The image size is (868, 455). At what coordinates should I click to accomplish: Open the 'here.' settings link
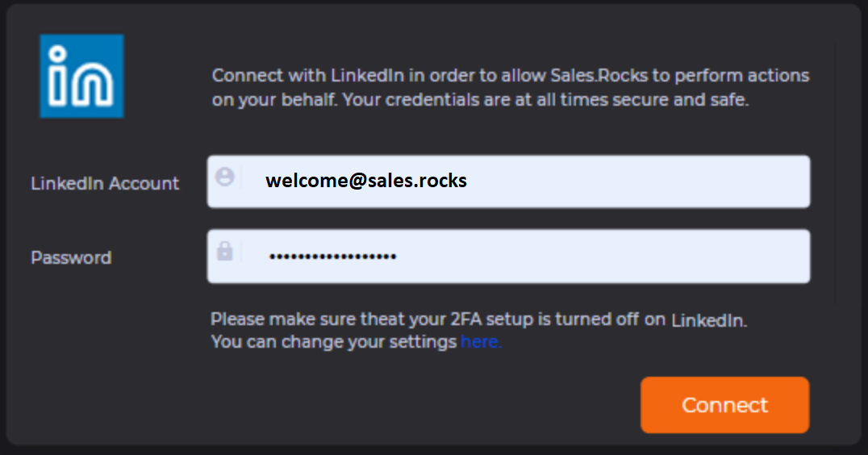click(481, 342)
